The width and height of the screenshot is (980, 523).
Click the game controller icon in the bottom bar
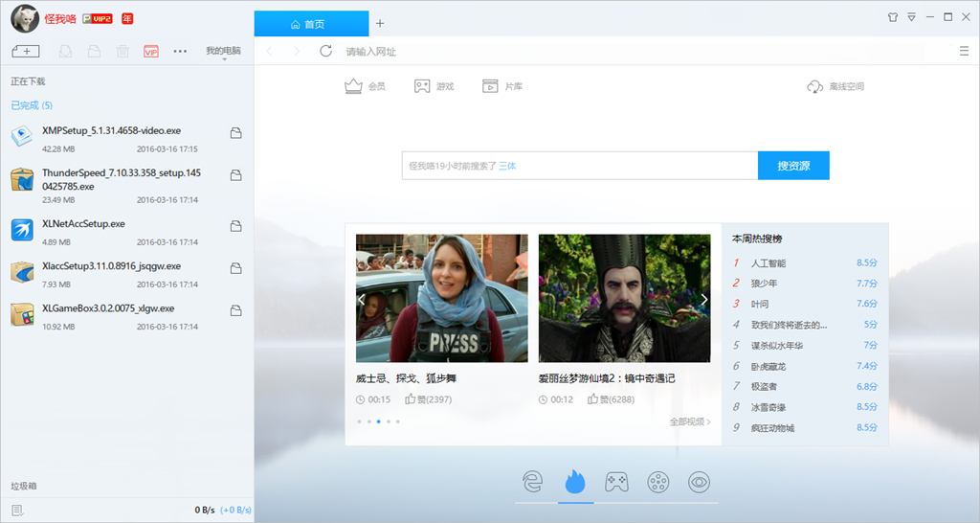pos(616,482)
